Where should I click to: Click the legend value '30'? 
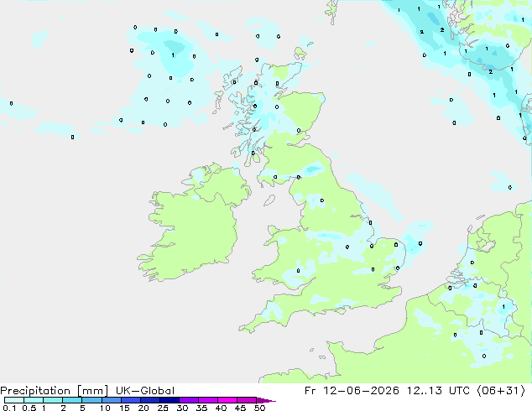[182, 408]
